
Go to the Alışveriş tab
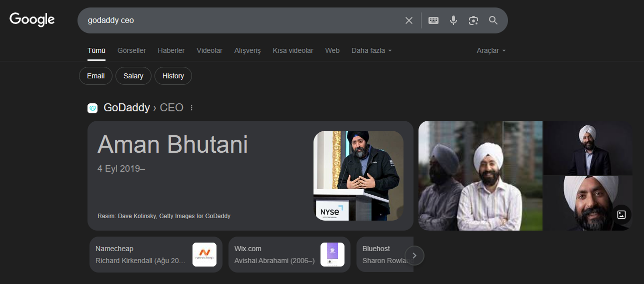247,50
